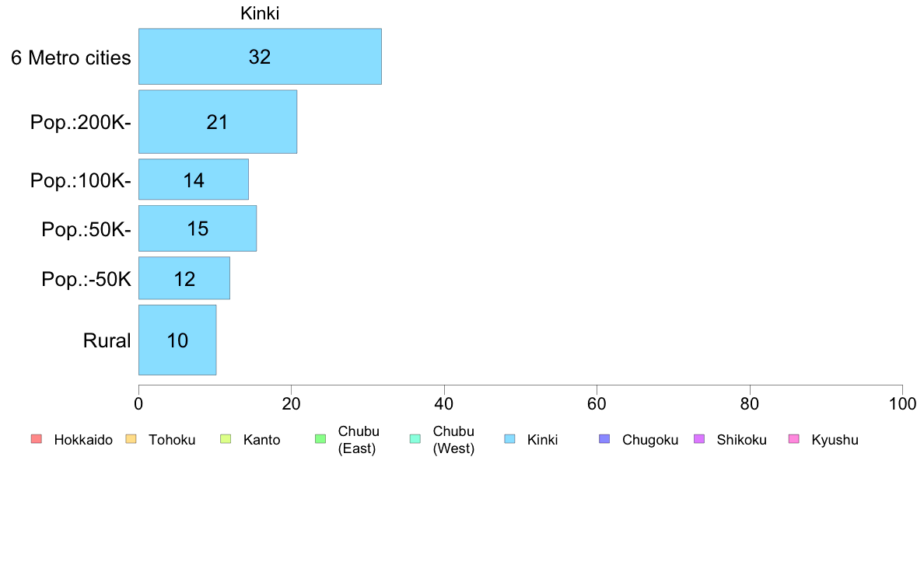Click the Kyushu pink legend swatch
The image size is (924, 572).
pyautogui.click(x=794, y=439)
